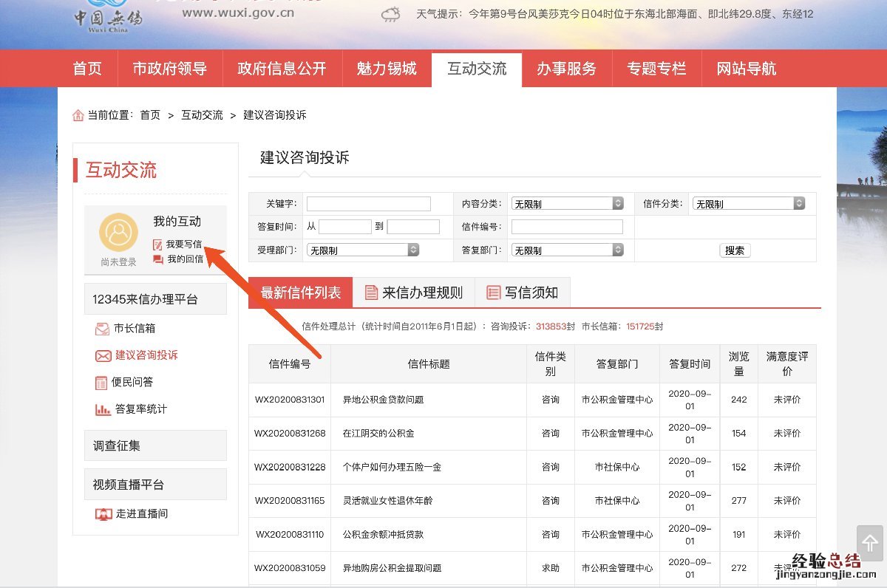The height and width of the screenshot is (588, 887).
Task: Click the 我要写信 pencil icon
Action: [x=157, y=245]
